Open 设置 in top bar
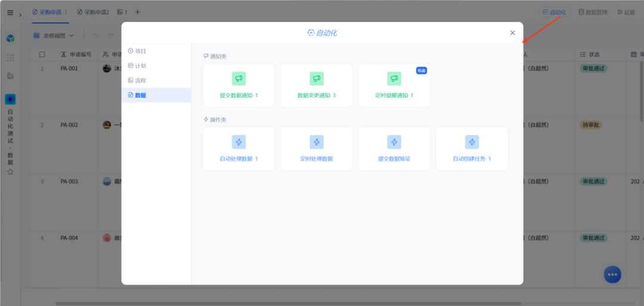This screenshot has width=644, height=306. (x=626, y=13)
